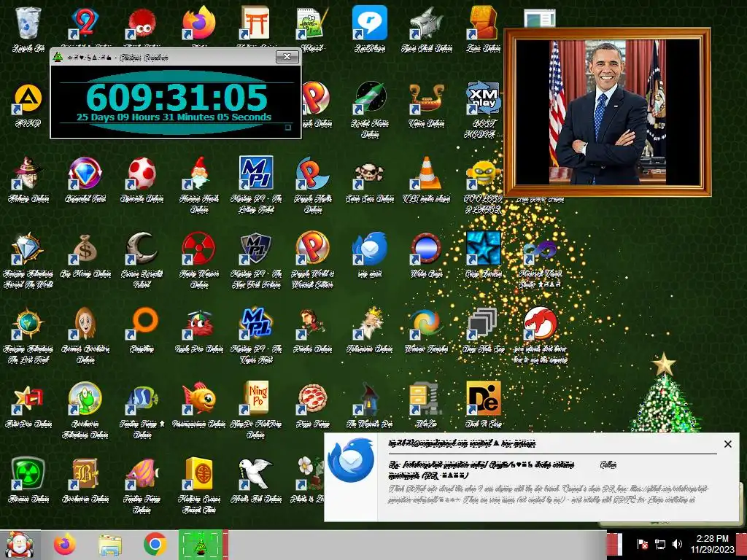Launch the Big Money Deluxe shortcut
Image resolution: width=747 pixels, height=560 pixels.
(x=85, y=249)
